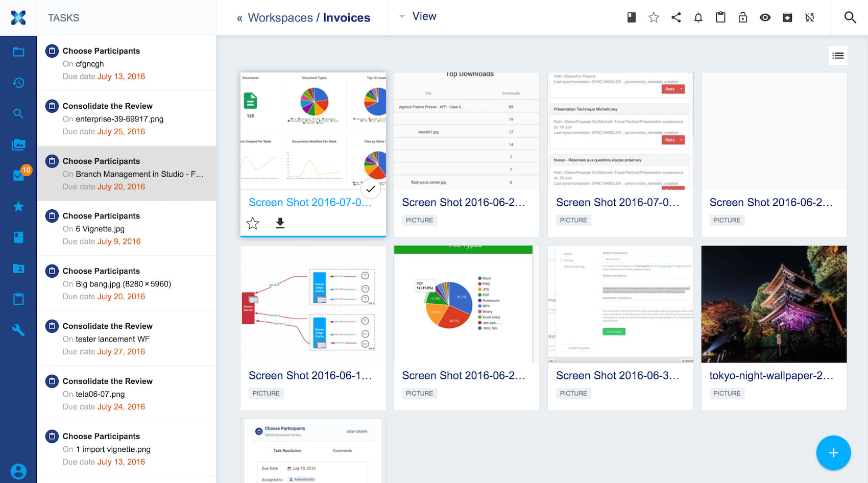The height and width of the screenshot is (483, 868).
Task: Open Choose Participants on 1 import vignette.png
Action: point(127,449)
